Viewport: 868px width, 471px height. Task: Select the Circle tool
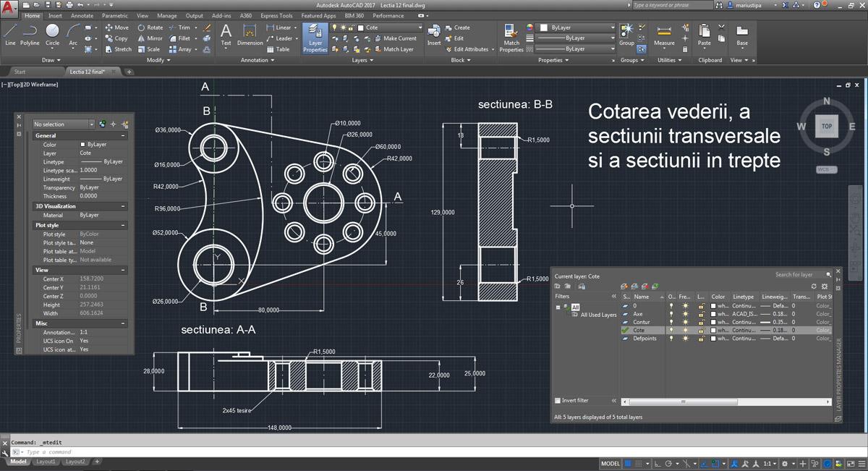pos(52,35)
